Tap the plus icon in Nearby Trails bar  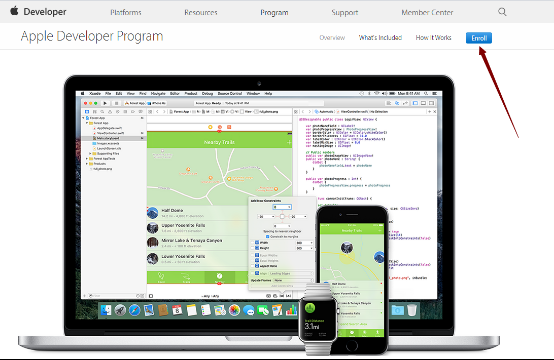(x=289, y=142)
